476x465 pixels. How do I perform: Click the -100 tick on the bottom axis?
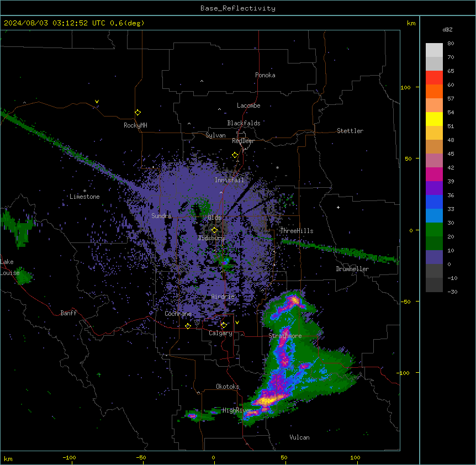pyautogui.click(x=69, y=457)
